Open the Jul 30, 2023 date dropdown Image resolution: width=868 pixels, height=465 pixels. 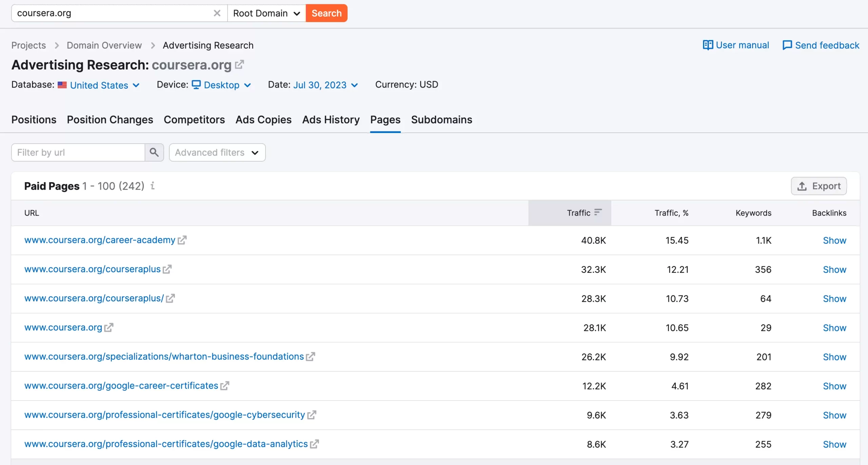tap(325, 85)
